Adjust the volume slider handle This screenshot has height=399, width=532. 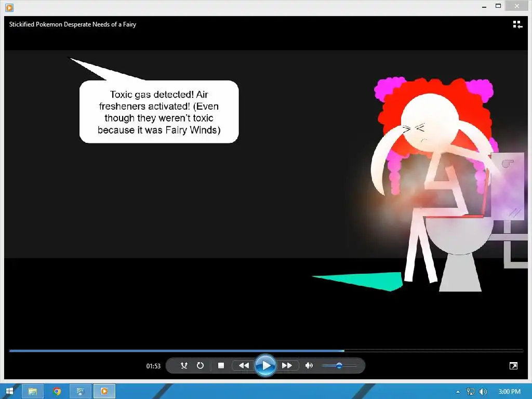point(339,365)
